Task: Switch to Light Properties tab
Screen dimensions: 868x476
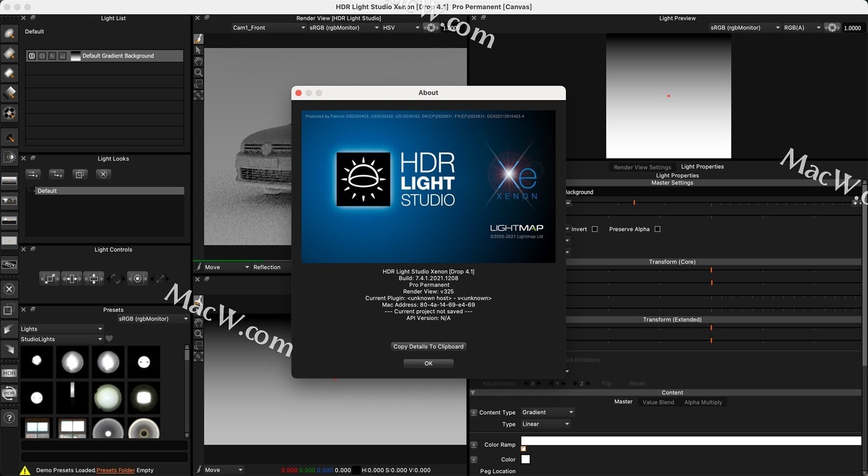Action: [702, 167]
